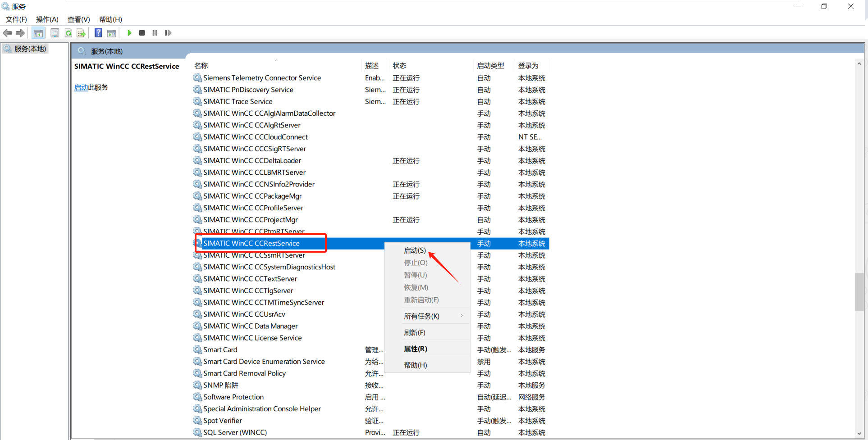This screenshot has height=440, width=868.
Task: Select SIMATIC WinCC CCCSigRTServer row
Action: point(371,149)
